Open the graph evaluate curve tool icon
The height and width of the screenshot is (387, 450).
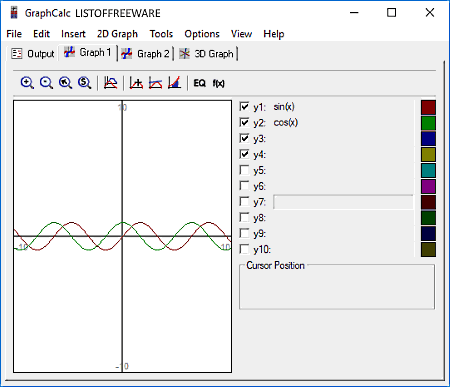pos(110,83)
